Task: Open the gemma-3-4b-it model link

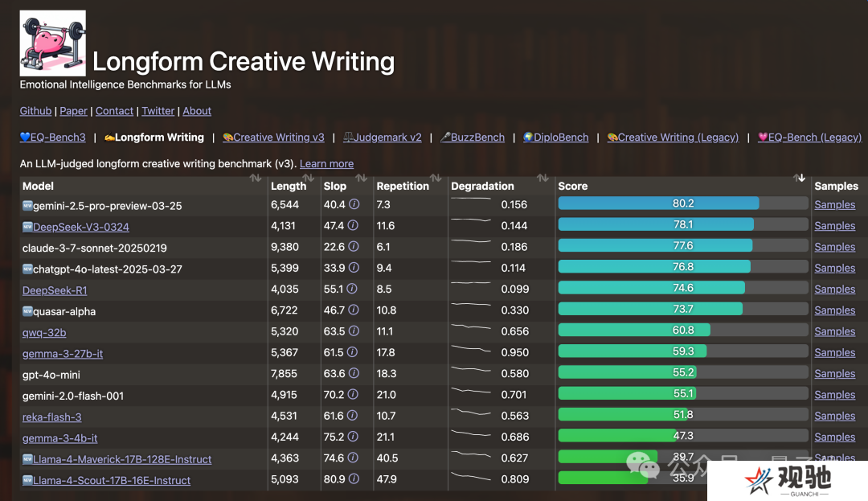Action: pyautogui.click(x=59, y=438)
